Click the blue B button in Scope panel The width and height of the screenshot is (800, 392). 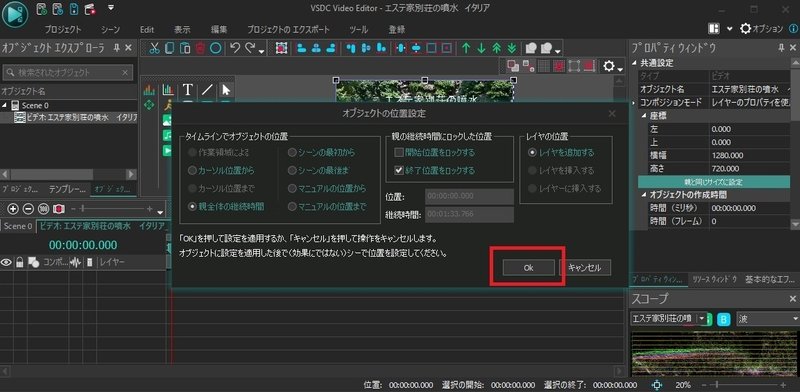point(723,319)
